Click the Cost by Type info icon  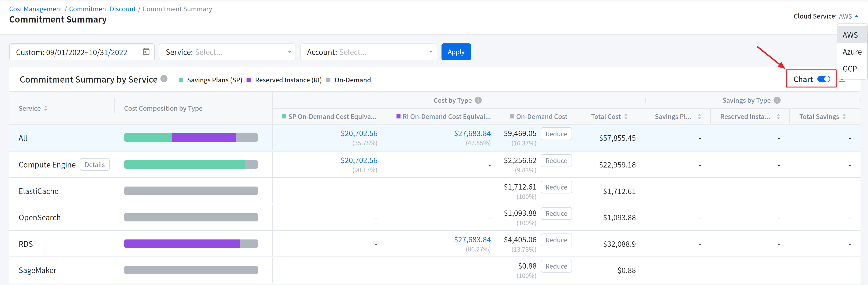478,100
